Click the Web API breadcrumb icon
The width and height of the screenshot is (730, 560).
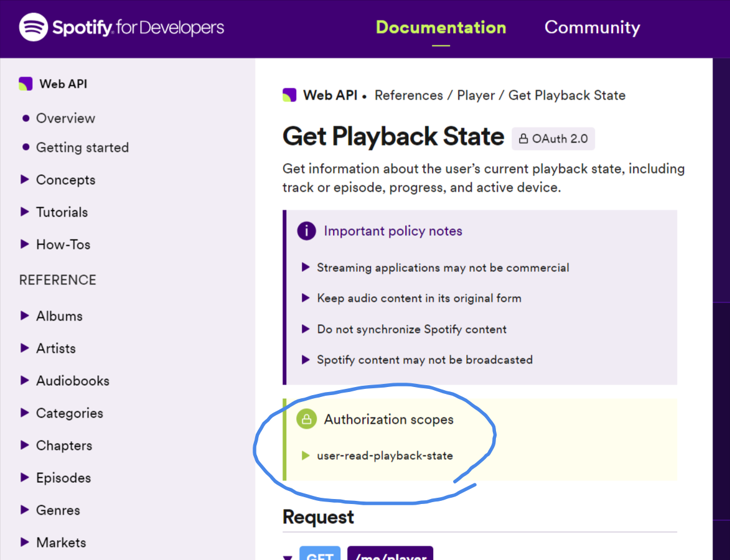point(289,95)
